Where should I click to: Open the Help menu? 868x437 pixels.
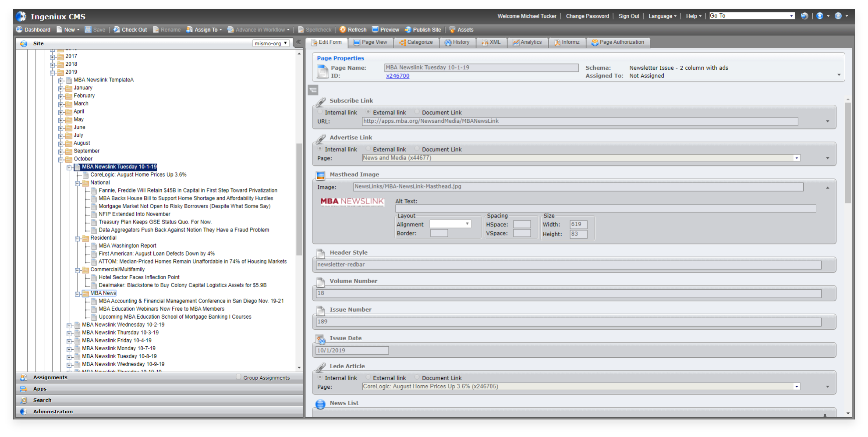tap(693, 16)
